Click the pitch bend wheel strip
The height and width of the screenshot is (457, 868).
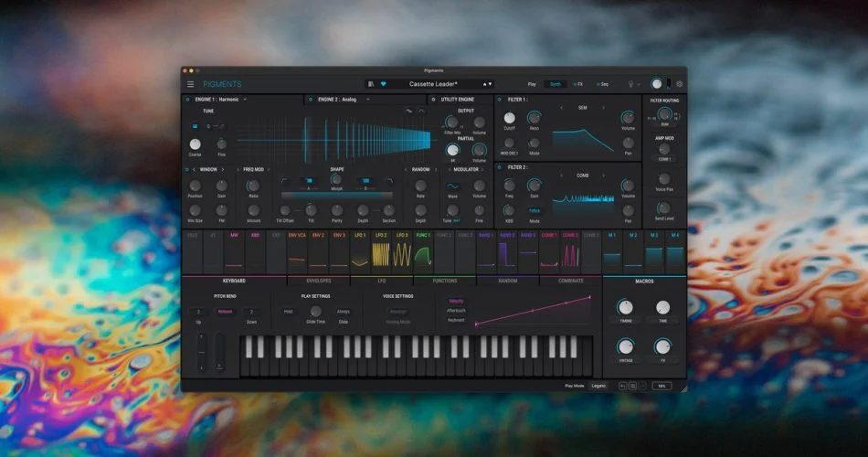201,352
